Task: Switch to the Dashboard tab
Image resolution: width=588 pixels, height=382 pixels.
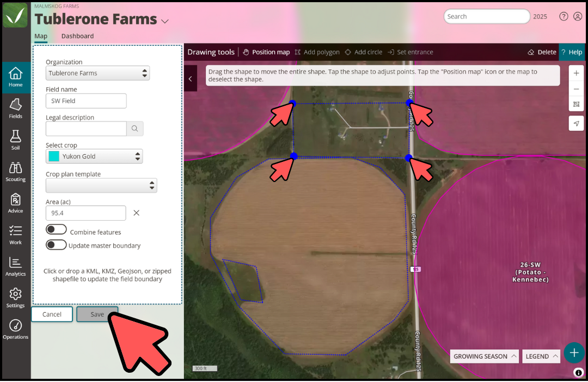Action: 78,36
